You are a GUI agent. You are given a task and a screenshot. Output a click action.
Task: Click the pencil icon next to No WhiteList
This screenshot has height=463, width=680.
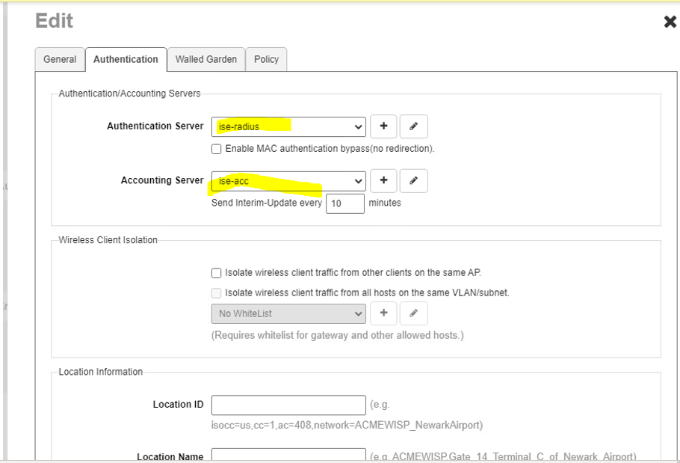[x=414, y=314]
